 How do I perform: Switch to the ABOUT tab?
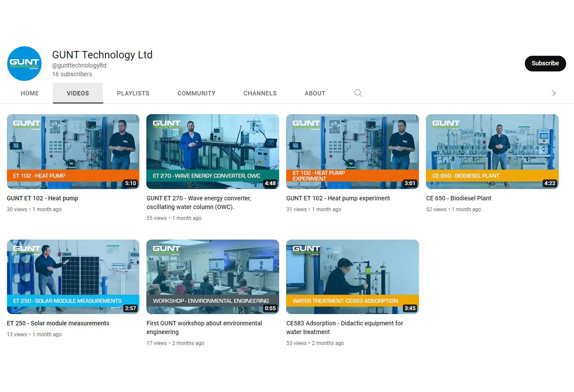tap(315, 93)
